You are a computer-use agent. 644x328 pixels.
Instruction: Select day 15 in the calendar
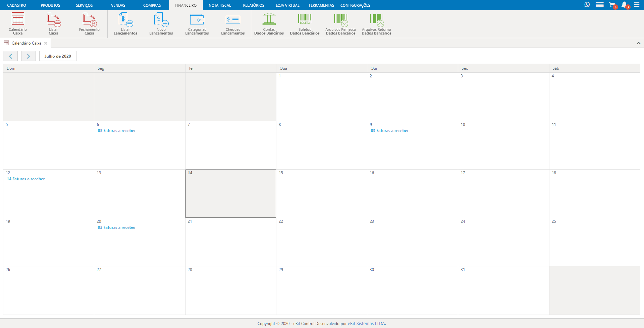pos(322,194)
